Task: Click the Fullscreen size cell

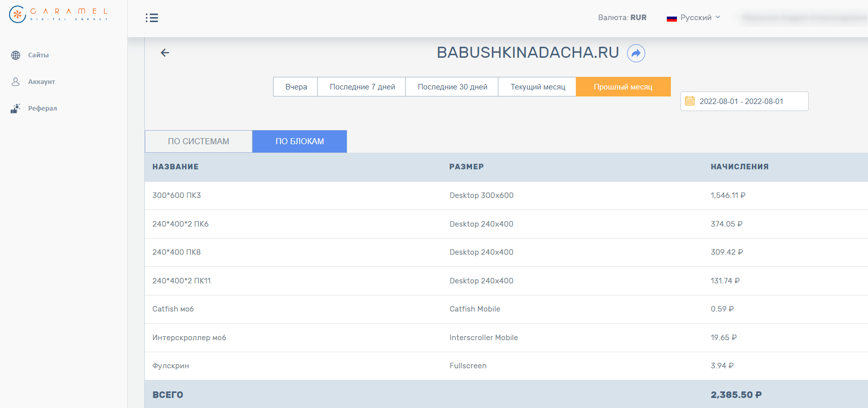Action: pos(468,366)
